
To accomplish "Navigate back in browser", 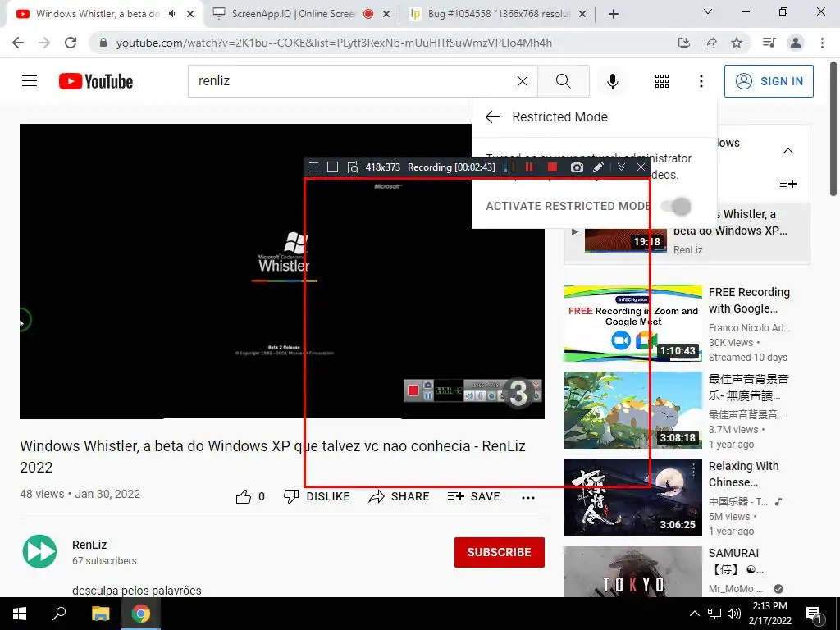I will tap(18, 43).
